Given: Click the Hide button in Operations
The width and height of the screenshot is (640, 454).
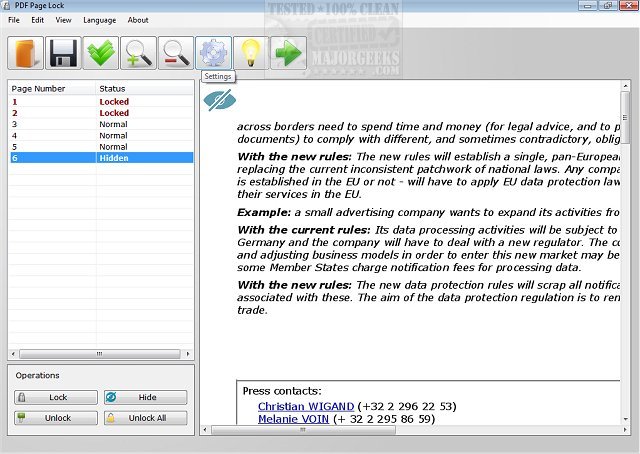Looking at the screenshot, I should [146, 397].
